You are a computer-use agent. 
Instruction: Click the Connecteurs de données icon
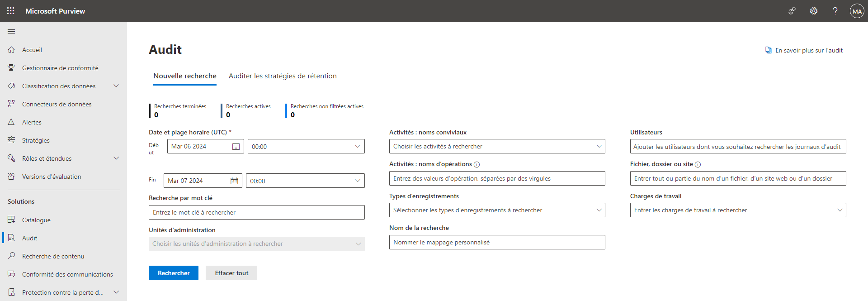tap(11, 104)
